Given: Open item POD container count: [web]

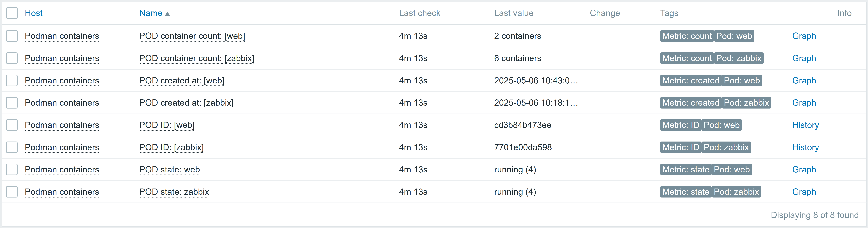Looking at the screenshot, I should (192, 36).
